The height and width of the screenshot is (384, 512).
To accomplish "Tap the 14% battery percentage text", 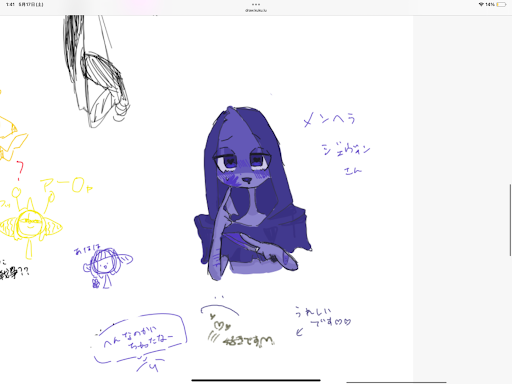I will pos(490,4).
